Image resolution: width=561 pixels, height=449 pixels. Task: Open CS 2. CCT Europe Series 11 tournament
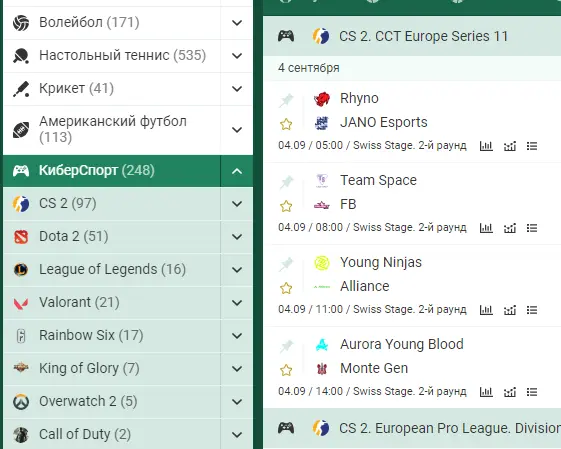tap(423, 36)
